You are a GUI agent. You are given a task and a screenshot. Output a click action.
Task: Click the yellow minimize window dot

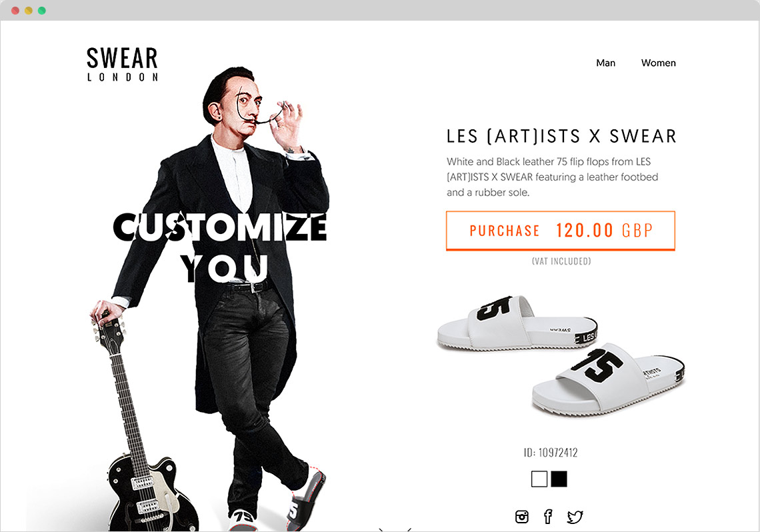point(29,11)
